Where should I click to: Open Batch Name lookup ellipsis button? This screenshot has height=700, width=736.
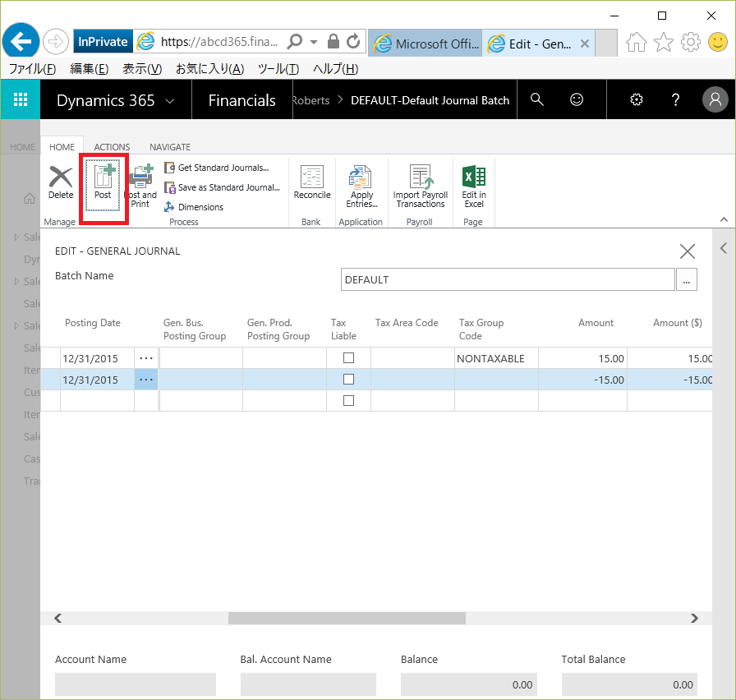pos(686,279)
